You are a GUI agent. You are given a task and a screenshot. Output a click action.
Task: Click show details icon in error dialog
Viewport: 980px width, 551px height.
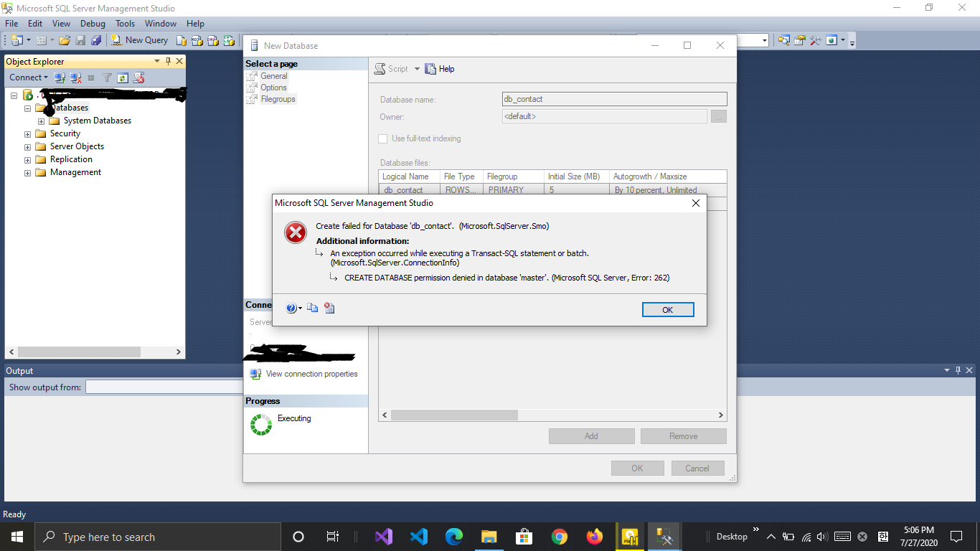point(329,308)
